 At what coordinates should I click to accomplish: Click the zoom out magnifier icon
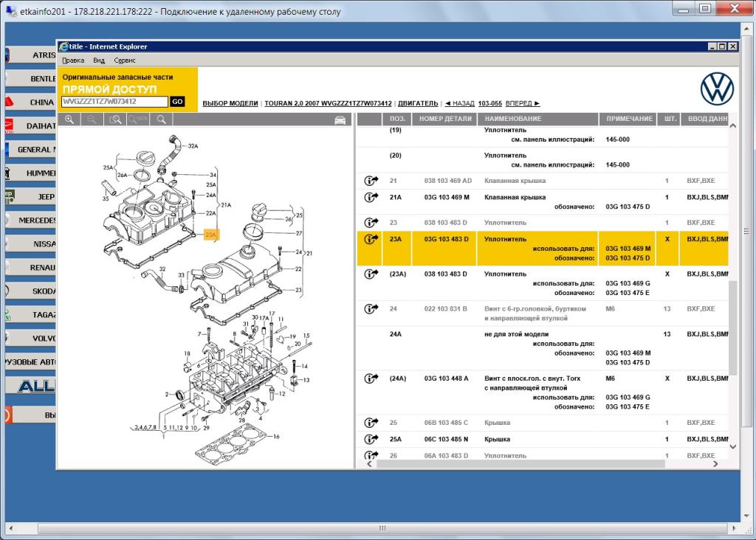92,120
